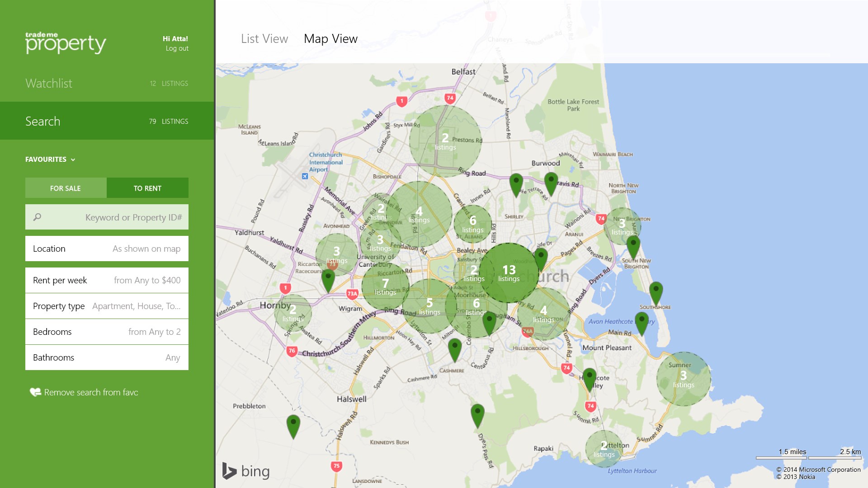Click the search magnifier icon
The image size is (868, 488).
coord(38,217)
